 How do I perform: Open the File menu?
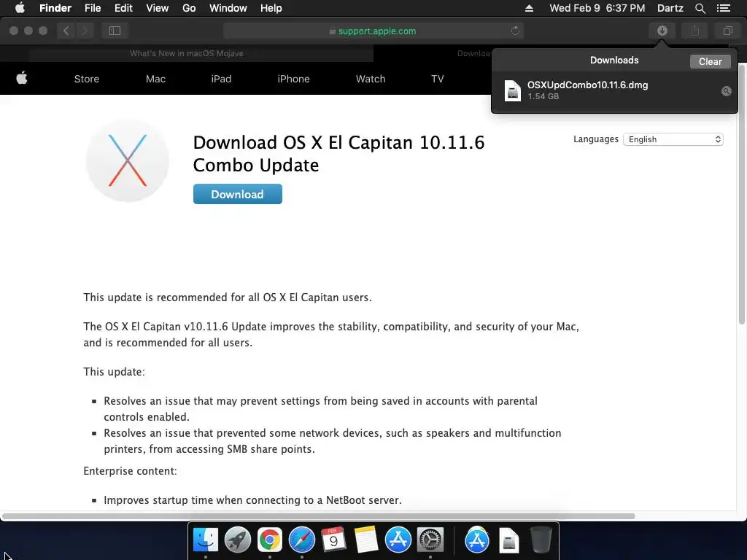coord(93,8)
